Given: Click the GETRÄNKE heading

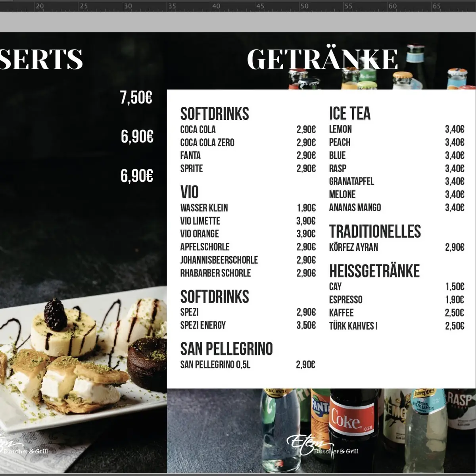Looking at the screenshot, I should point(322,59).
